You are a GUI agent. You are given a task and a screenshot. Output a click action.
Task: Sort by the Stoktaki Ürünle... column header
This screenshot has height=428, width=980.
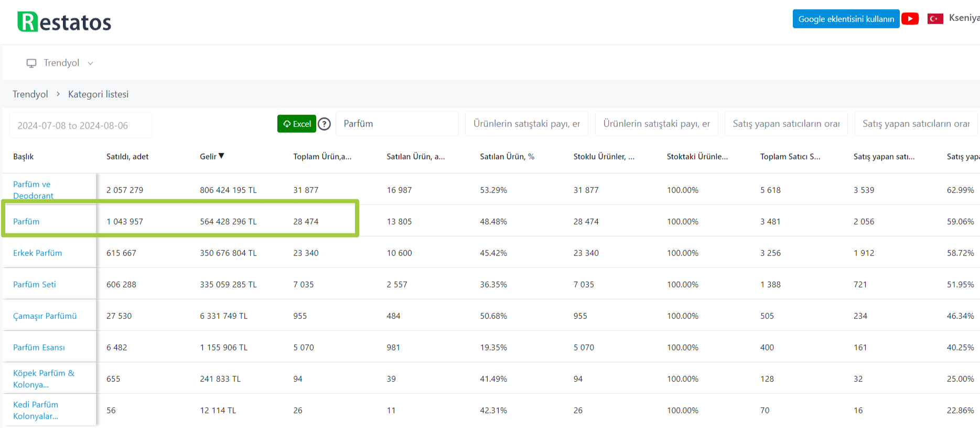coord(697,156)
